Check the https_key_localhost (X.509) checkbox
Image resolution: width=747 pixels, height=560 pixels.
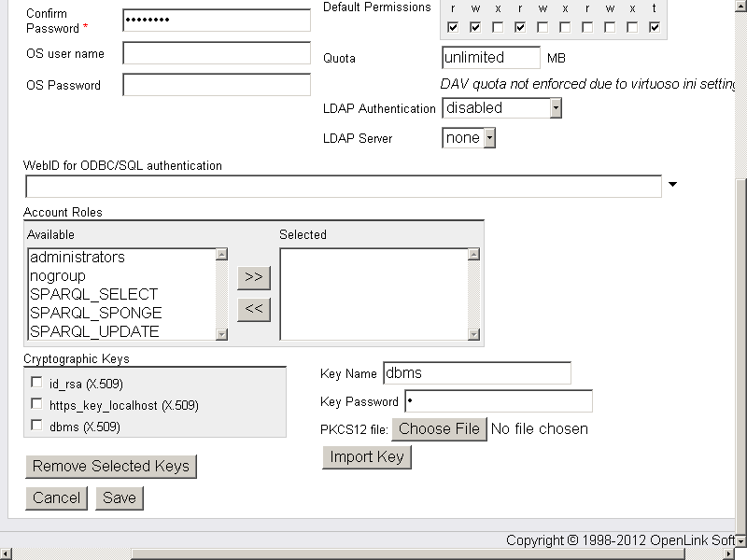pos(36,404)
